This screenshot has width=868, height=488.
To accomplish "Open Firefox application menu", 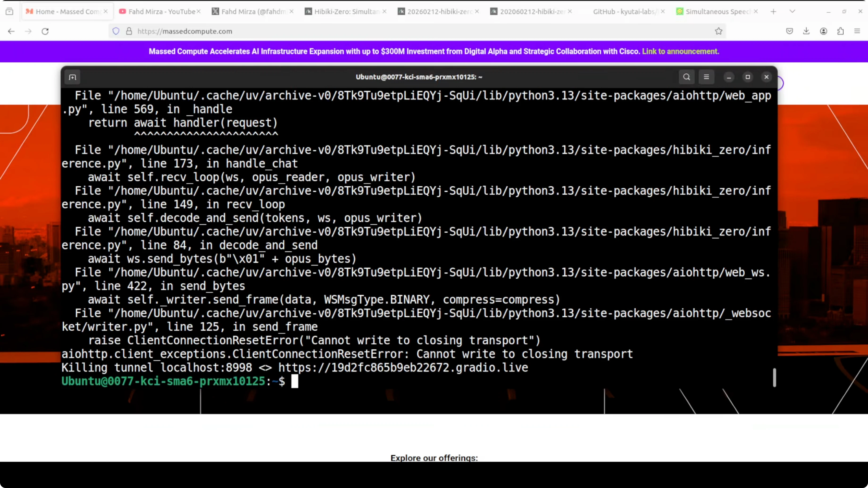I will coord(857,31).
